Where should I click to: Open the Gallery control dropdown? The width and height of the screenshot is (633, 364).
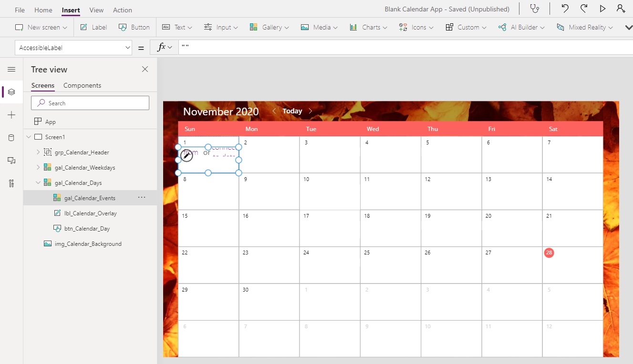[x=269, y=27]
